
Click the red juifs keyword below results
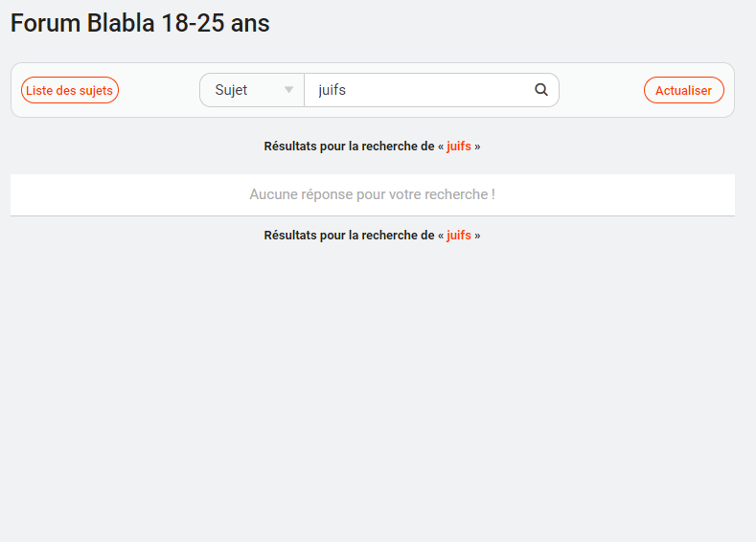tap(459, 235)
